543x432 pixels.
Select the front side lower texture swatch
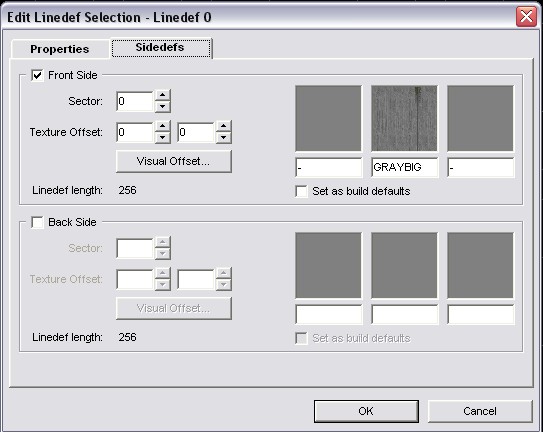[x=480, y=118]
